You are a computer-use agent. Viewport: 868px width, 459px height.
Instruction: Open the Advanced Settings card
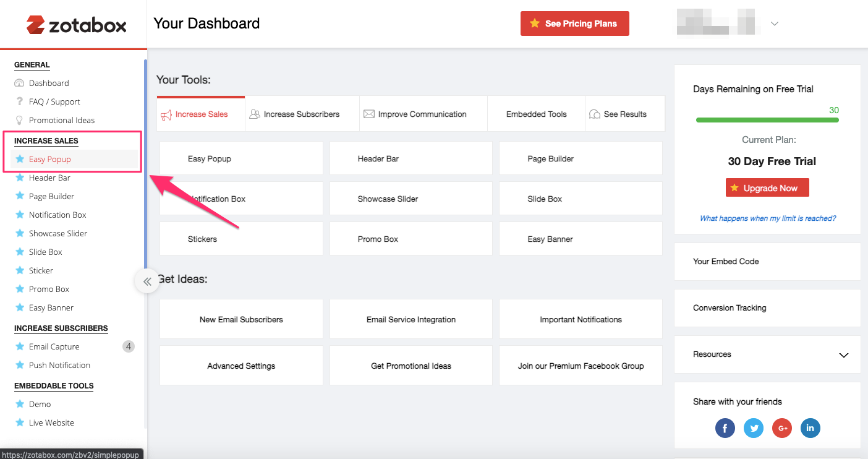(x=241, y=366)
